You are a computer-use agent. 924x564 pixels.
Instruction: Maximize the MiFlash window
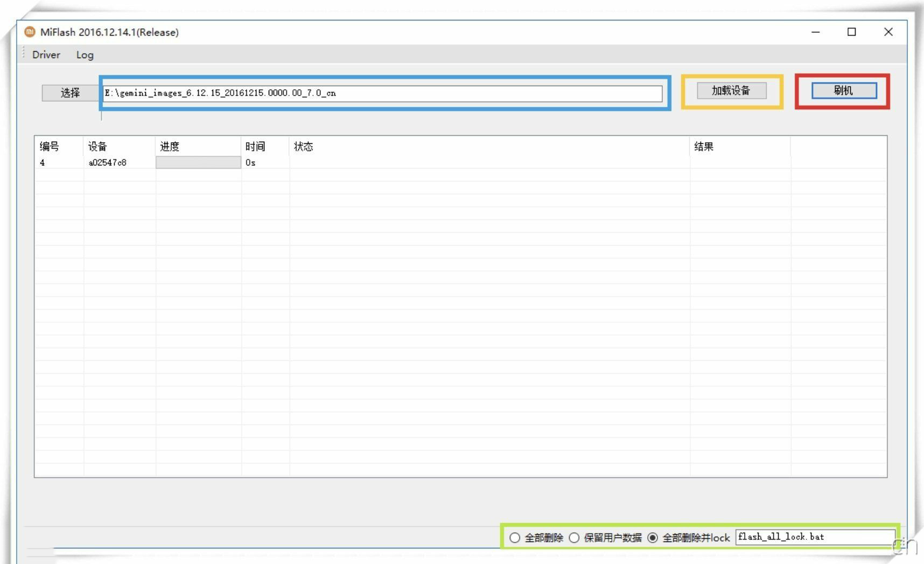click(x=852, y=32)
